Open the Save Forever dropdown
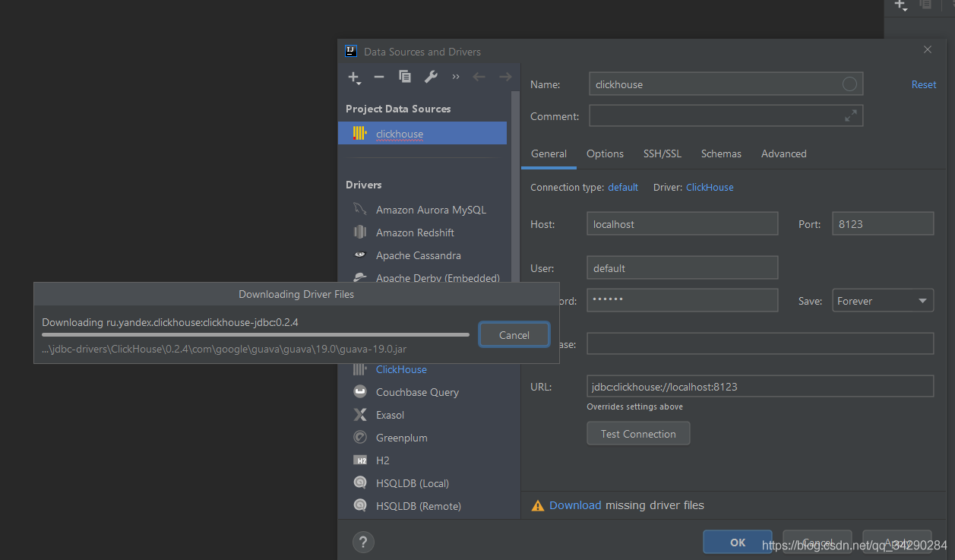955x560 pixels. point(883,300)
